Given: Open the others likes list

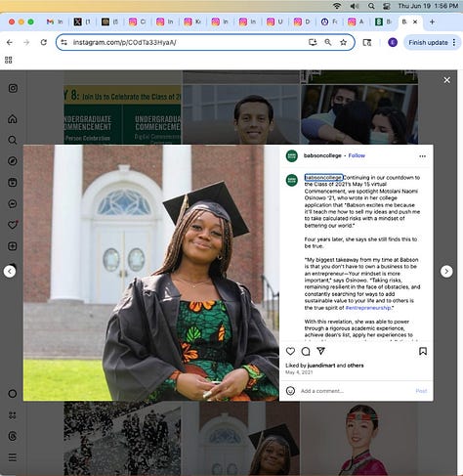Looking at the screenshot, I should (356, 366).
